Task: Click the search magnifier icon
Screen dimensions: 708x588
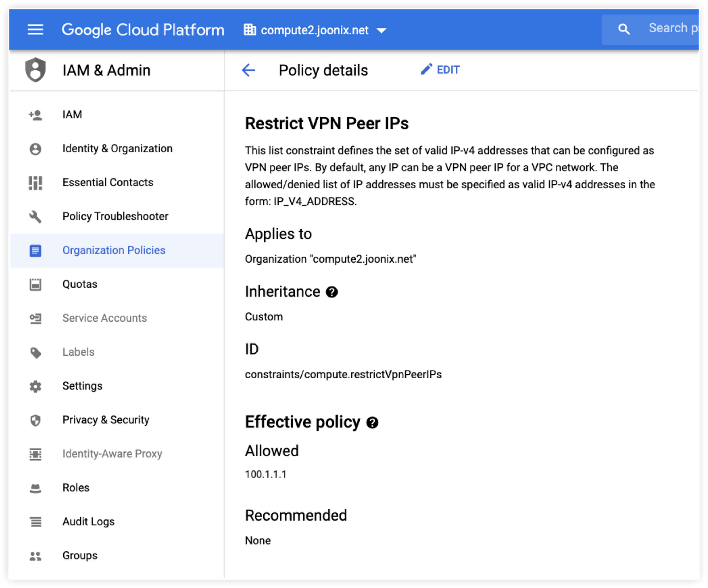Action: 624,29
